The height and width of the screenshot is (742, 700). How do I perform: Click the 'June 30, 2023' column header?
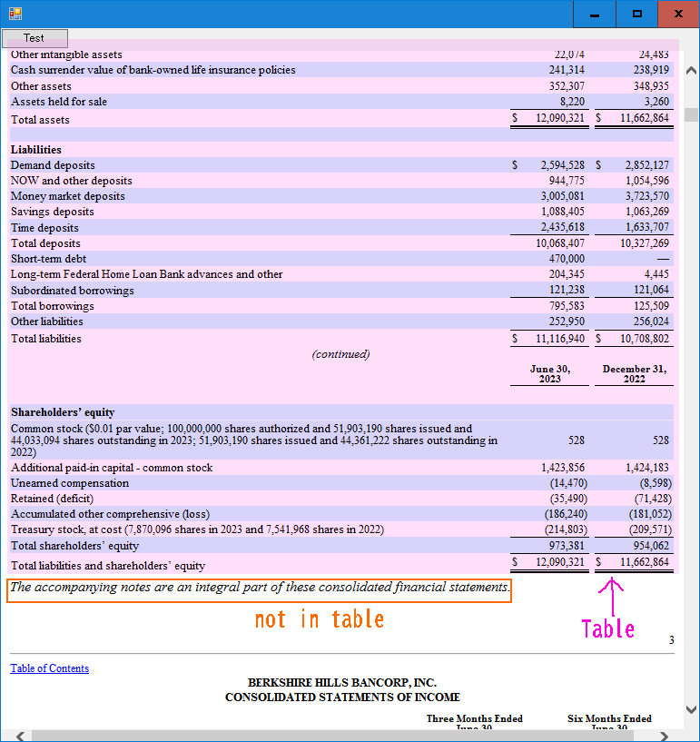tap(549, 374)
